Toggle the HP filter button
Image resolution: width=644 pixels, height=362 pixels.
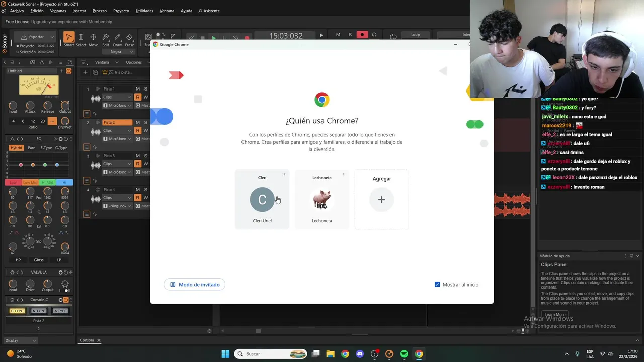(18, 260)
